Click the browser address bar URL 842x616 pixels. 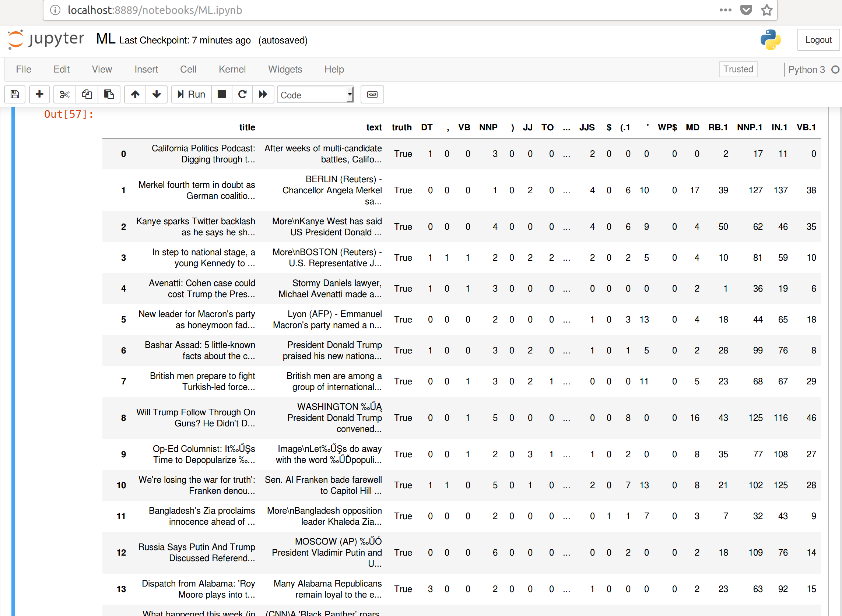point(155,10)
